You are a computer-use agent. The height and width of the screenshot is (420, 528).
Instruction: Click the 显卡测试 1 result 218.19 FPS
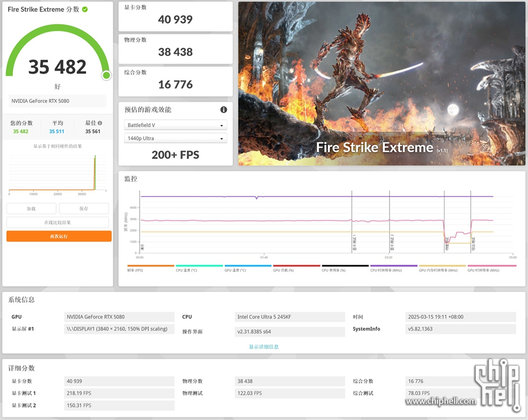tap(119, 394)
